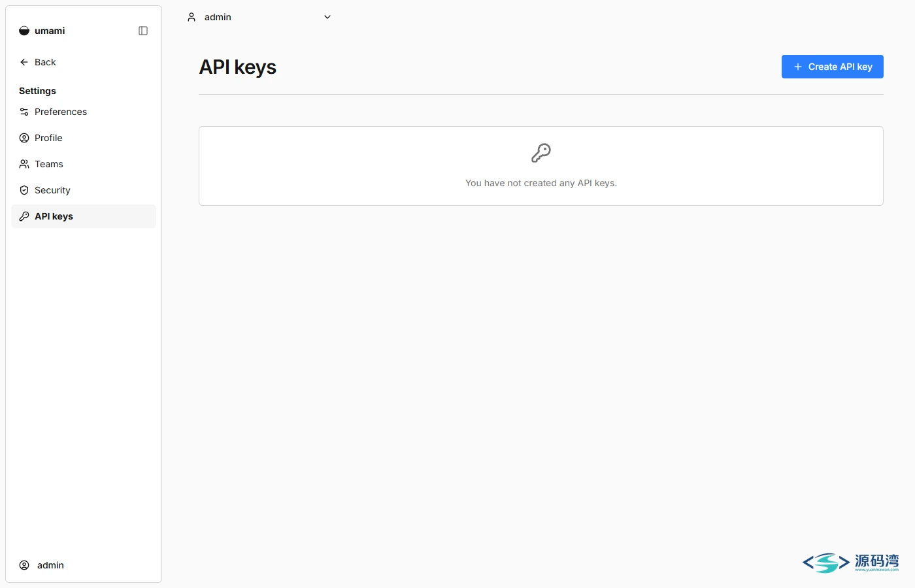Click the admin label in top selector

point(218,17)
